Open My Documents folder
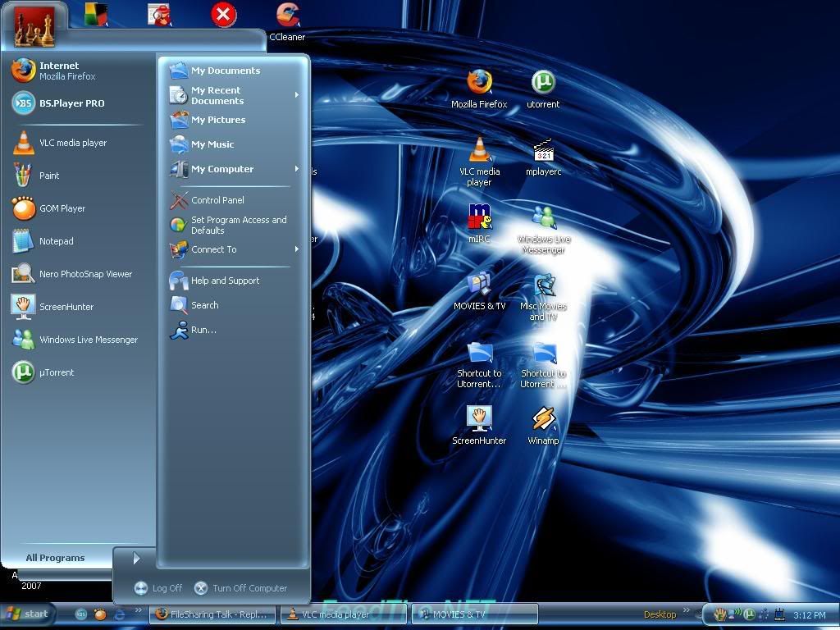 [x=234, y=71]
